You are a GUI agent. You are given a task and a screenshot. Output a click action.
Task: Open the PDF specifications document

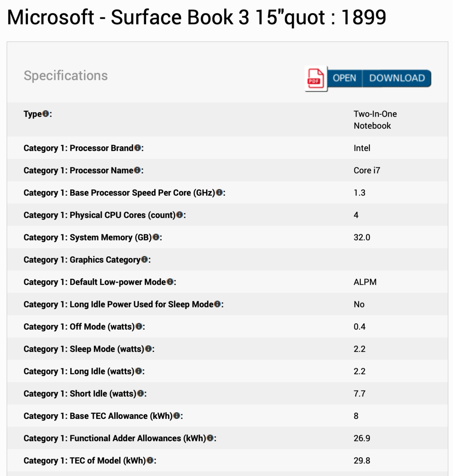[344, 78]
